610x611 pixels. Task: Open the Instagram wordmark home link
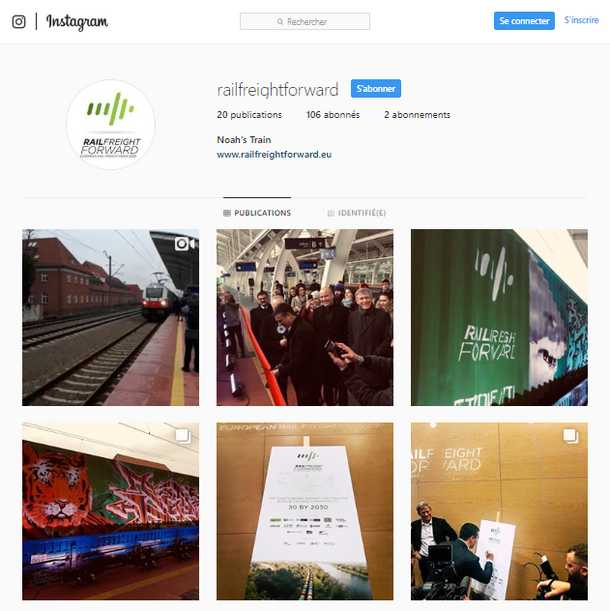[77, 22]
